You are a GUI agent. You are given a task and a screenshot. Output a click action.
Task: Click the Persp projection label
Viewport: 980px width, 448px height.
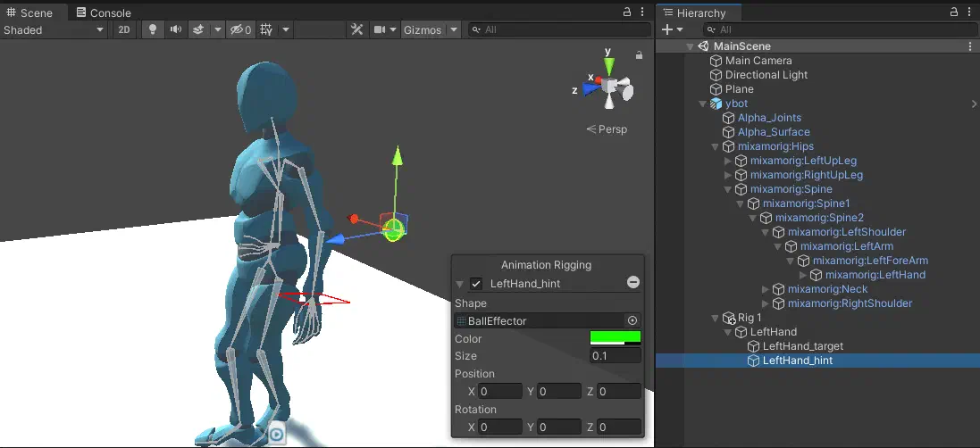613,129
